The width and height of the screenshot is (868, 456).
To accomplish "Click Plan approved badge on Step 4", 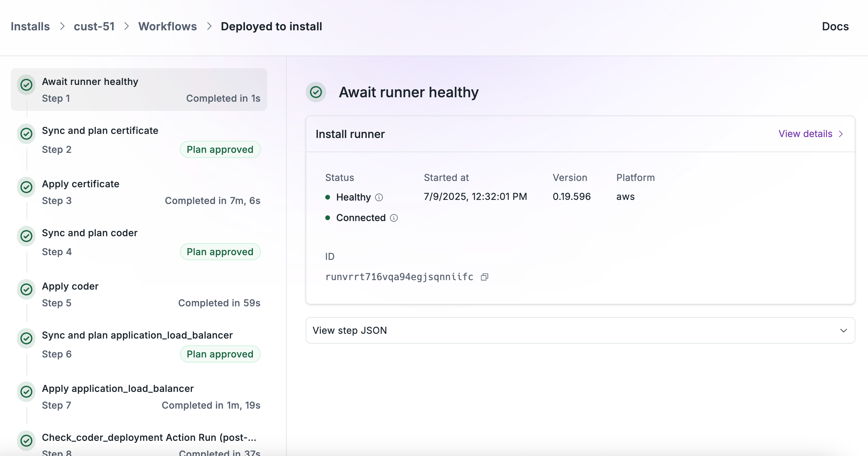I will pyautogui.click(x=220, y=252).
